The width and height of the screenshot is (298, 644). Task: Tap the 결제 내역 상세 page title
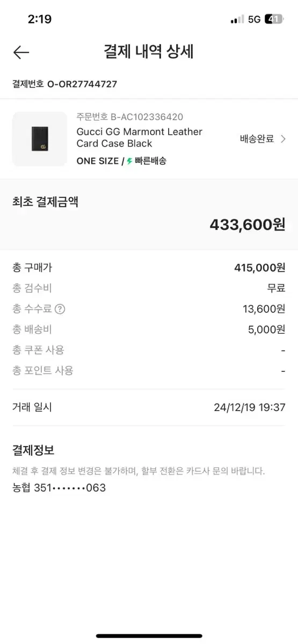149,52
